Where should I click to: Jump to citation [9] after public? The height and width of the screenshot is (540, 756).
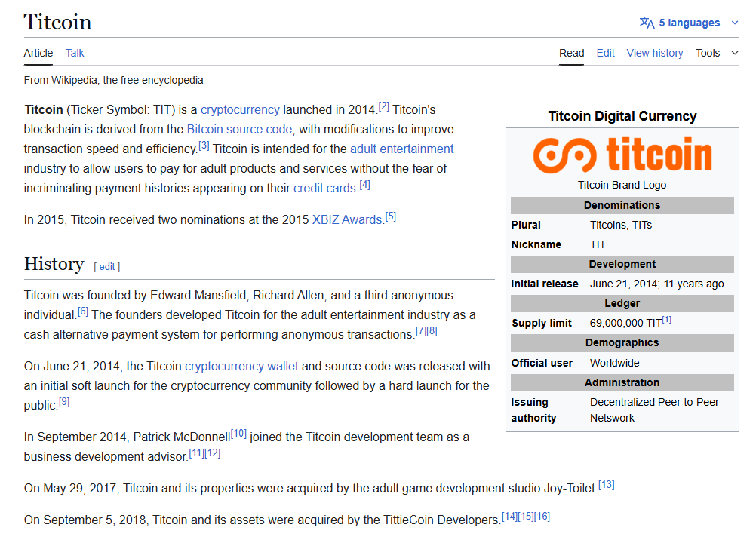[x=64, y=402]
